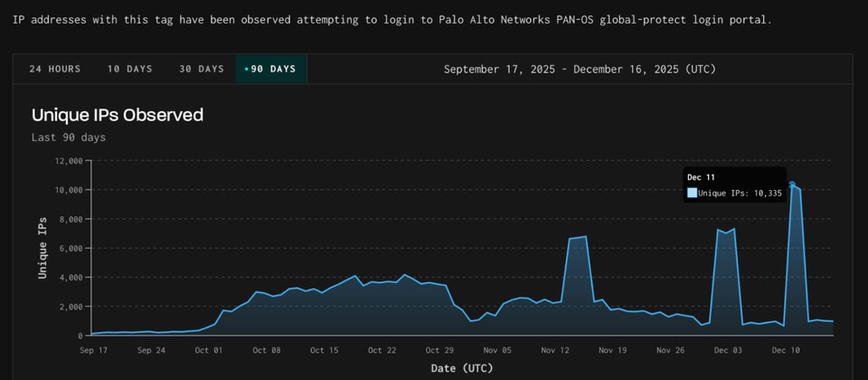The height and width of the screenshot is (380, 868).
Task: Click the Nov 12 x-axis label
Action: (x=554, y=350)
